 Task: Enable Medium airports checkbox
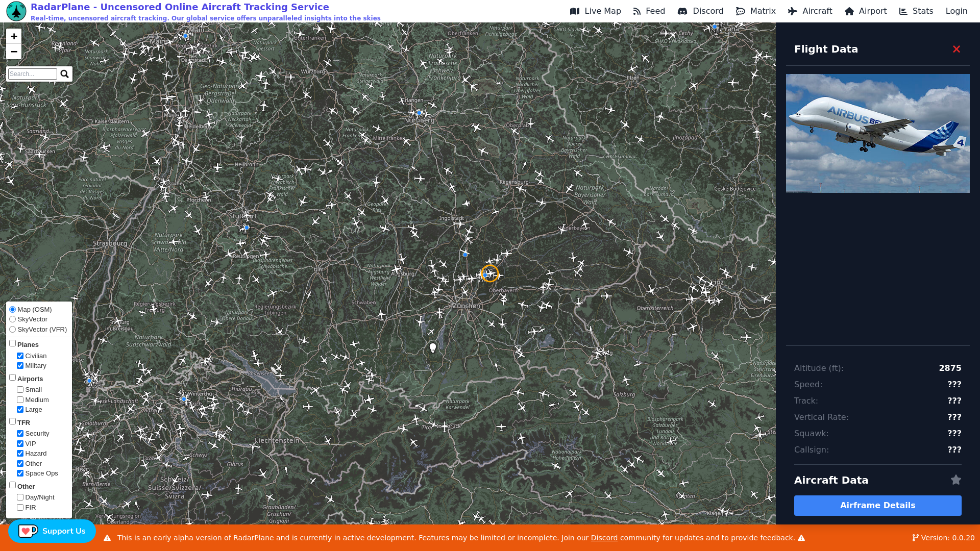(20, 400)
